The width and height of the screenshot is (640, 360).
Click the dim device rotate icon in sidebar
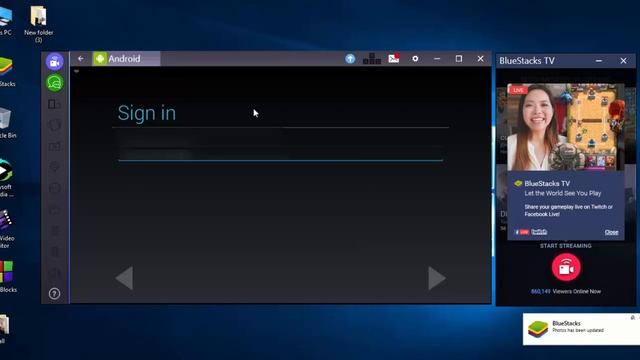pos(54,104)
